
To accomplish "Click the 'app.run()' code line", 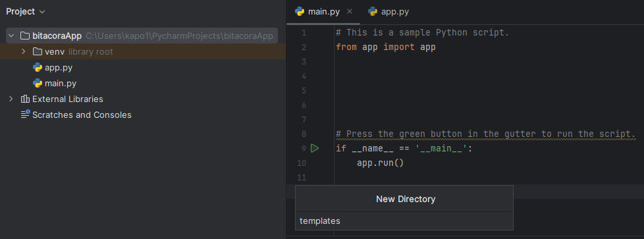I will (381, 163).
